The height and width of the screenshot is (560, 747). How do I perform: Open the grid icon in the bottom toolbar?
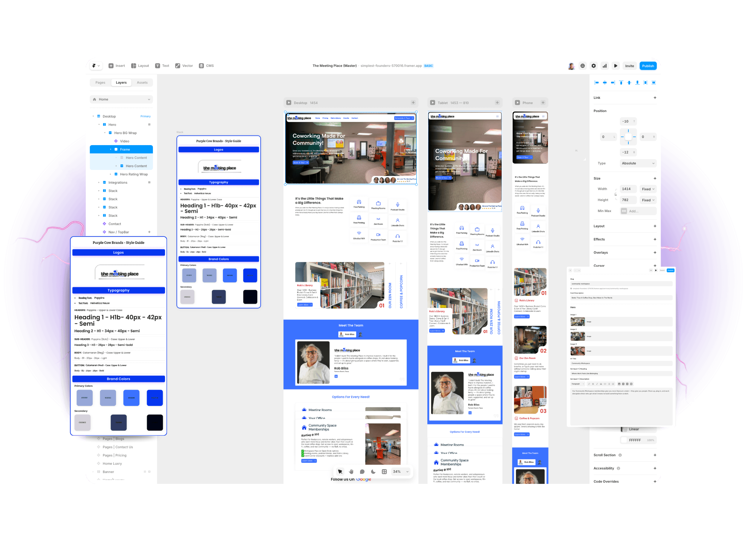click(384, 472)
